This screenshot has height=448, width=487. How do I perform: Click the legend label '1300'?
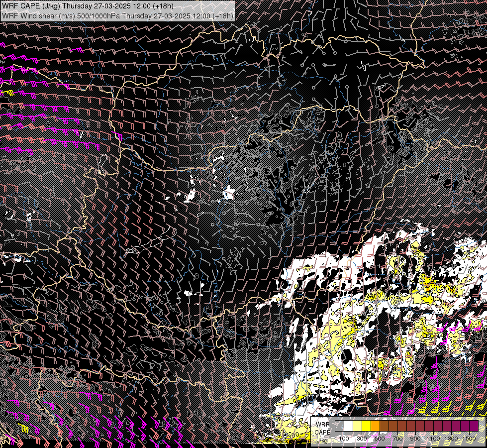[451, 439]
